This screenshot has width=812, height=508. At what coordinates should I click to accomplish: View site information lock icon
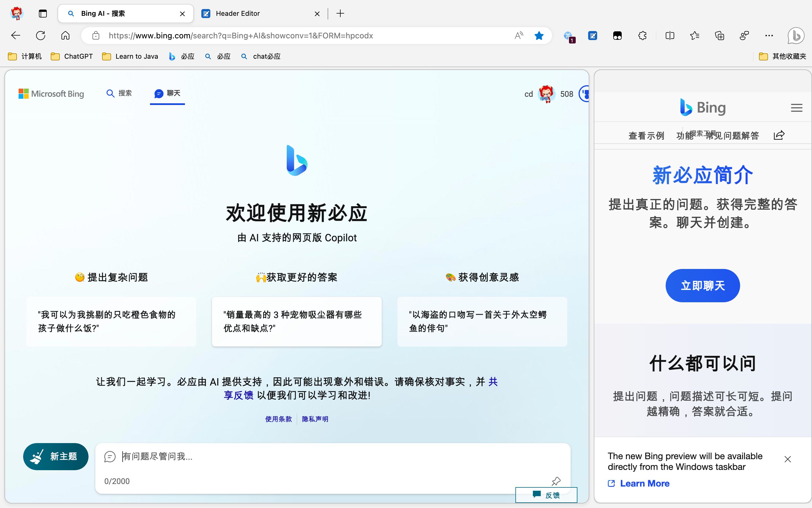click(x=96, y=35)
